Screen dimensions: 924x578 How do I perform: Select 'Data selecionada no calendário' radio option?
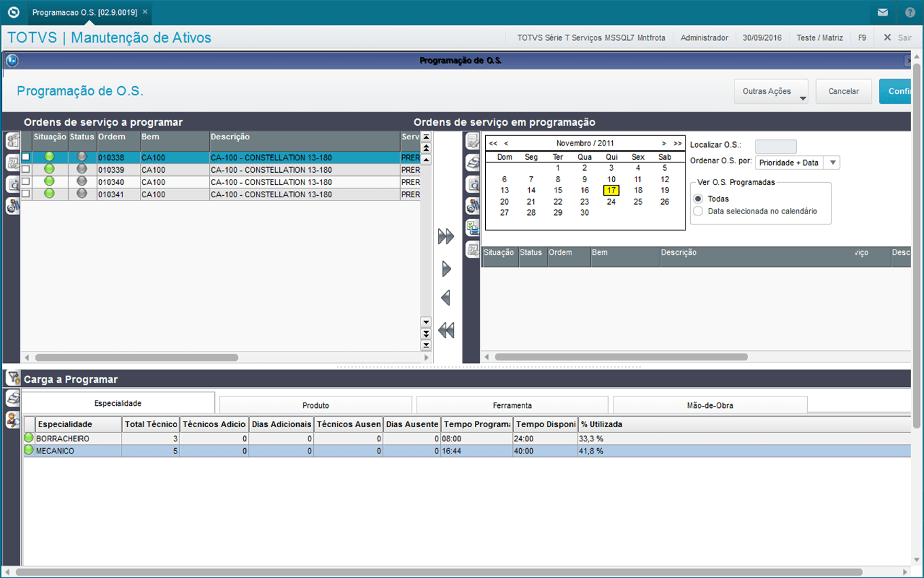698,211
